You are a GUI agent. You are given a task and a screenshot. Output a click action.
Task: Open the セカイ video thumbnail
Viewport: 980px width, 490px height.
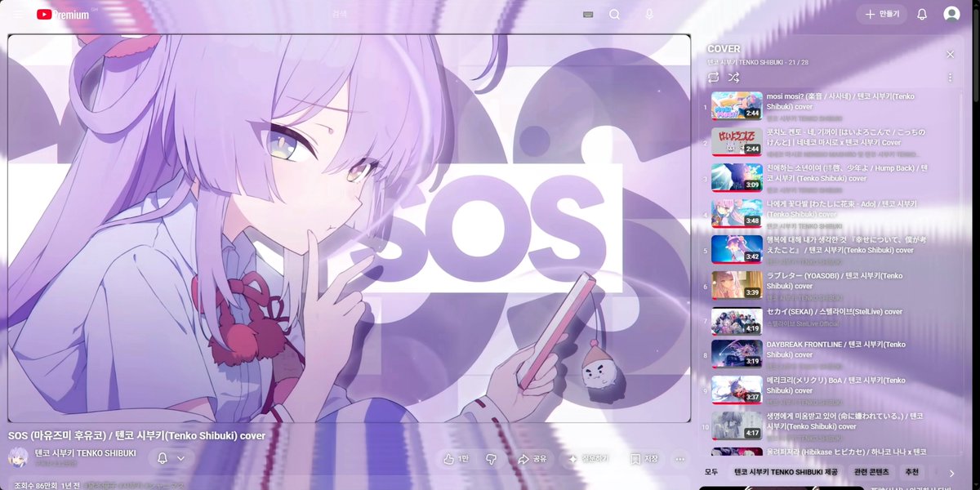[x=737, y=321]
